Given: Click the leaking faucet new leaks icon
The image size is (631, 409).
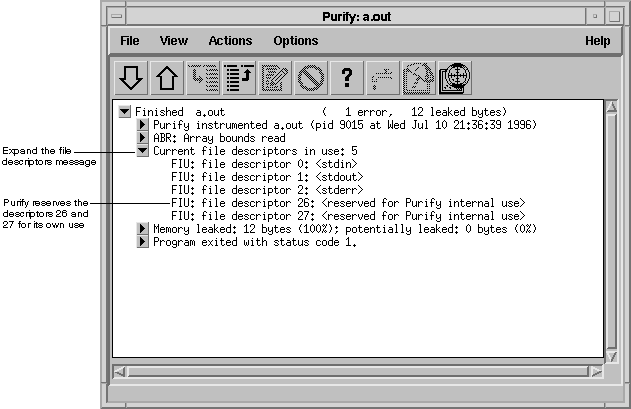Looking at the screenshot, I should click(x=383, y=78).
